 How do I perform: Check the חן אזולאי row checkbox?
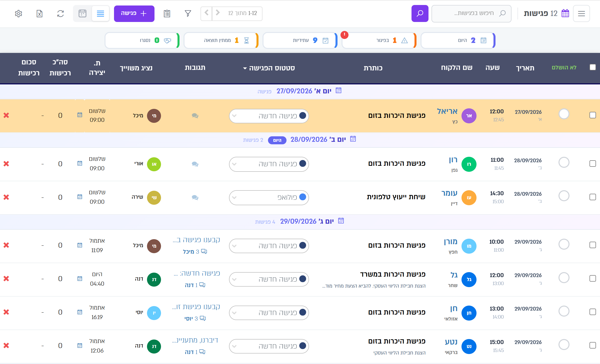click(x=593, y=312)
